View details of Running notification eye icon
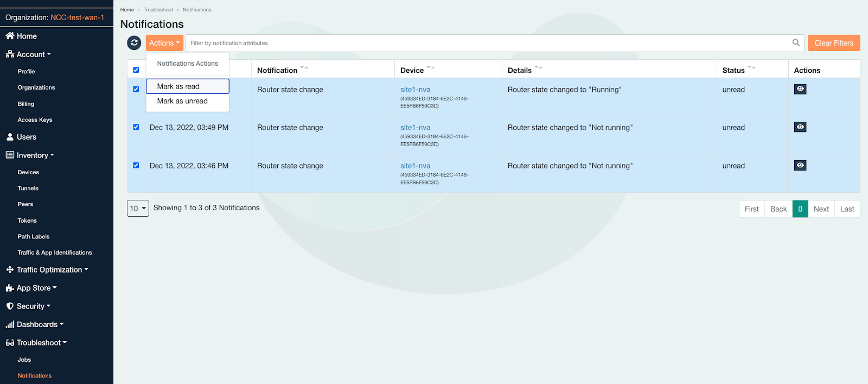Viewport: 868px width, 384px height. pos(800,89)
